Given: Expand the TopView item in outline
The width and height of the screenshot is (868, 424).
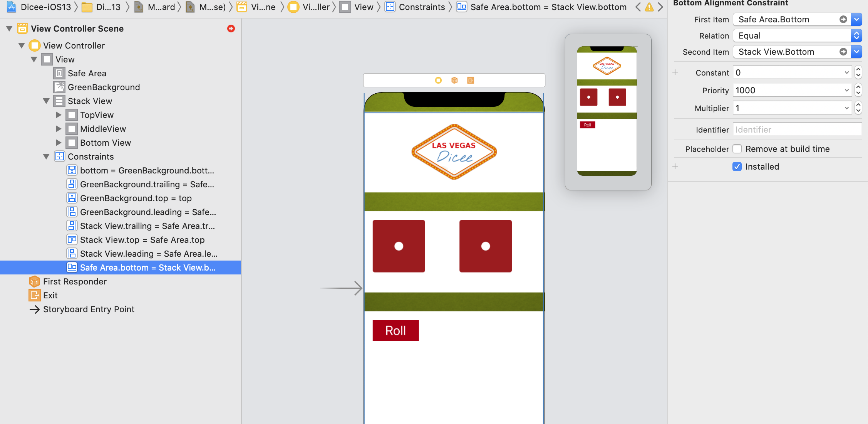Looking at the screenshot, I should click(x=59, y=115).
